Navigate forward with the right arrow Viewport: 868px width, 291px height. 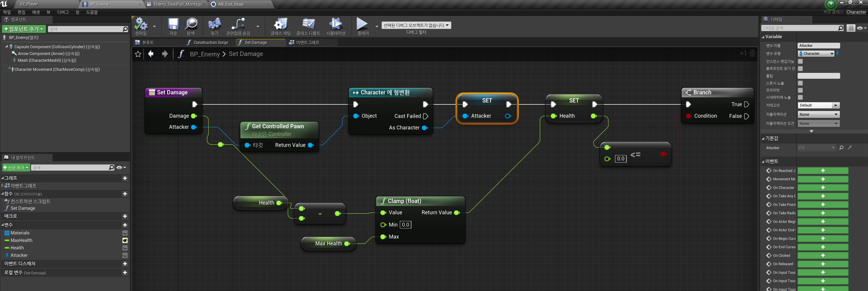(x=165, y=54)
